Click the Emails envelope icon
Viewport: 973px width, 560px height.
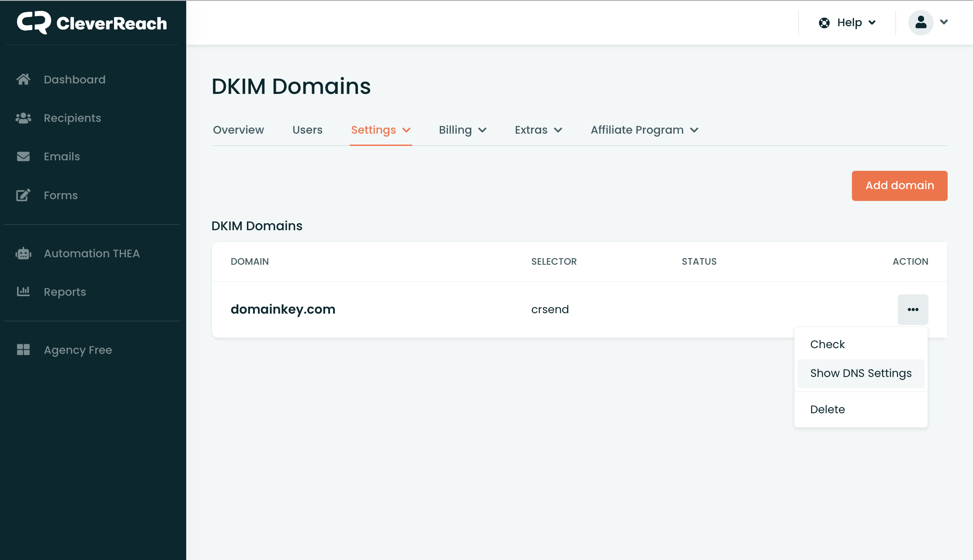click(x=23, y=156)
